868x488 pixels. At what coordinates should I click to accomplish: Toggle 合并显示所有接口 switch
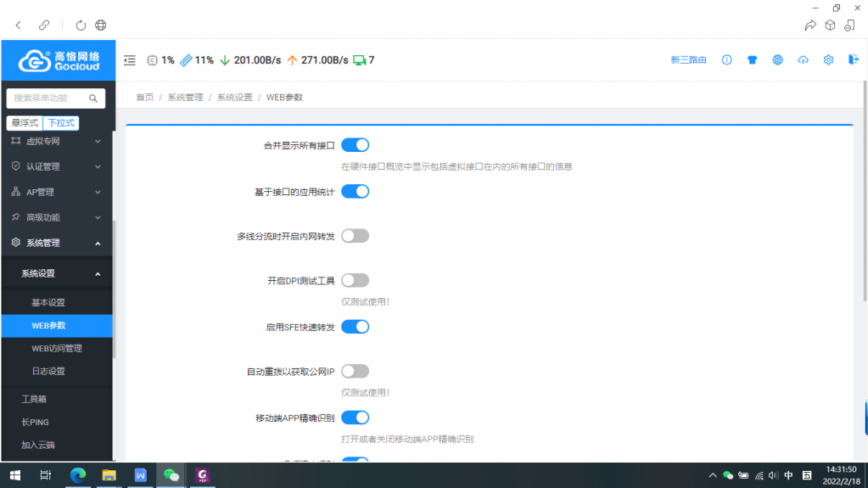click(355, 145)
